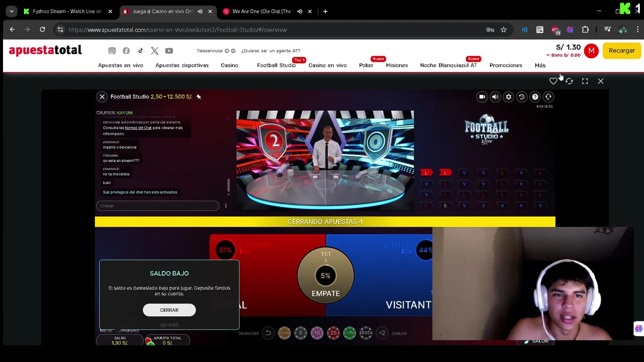Select the 10 chip
This screenshot has width=644, height=362.
pos(317,333)
